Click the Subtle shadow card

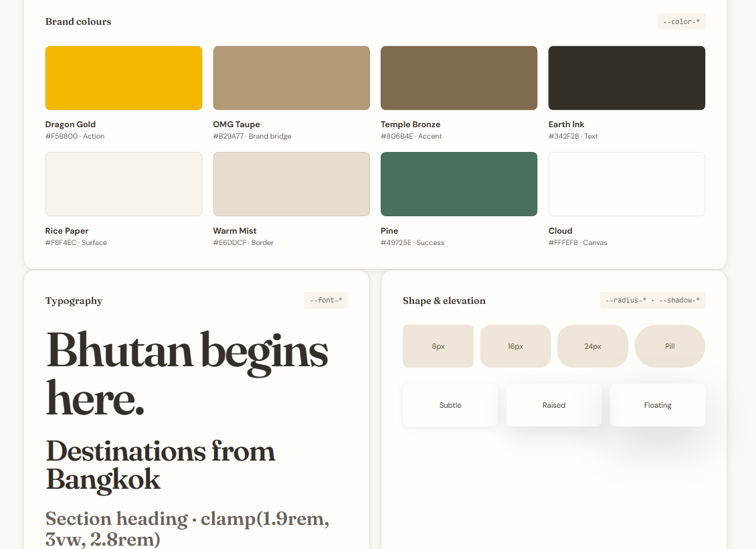point(450,405)
